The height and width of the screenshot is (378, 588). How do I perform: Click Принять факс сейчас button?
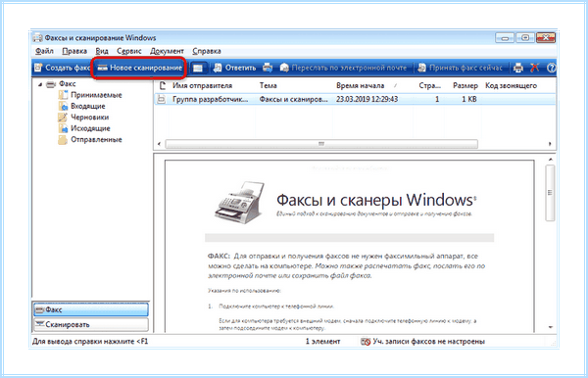[461, 68]
